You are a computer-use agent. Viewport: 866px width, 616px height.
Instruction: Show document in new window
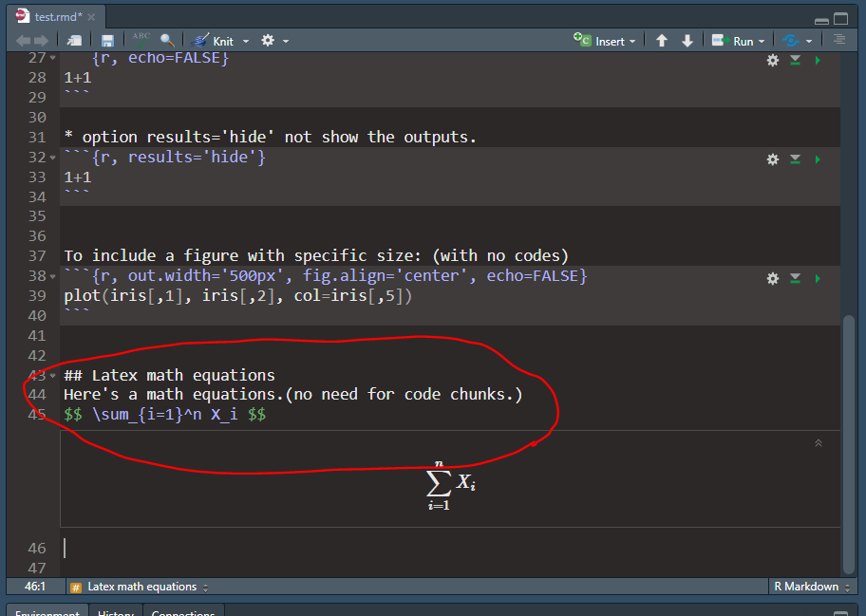(74, 41)
